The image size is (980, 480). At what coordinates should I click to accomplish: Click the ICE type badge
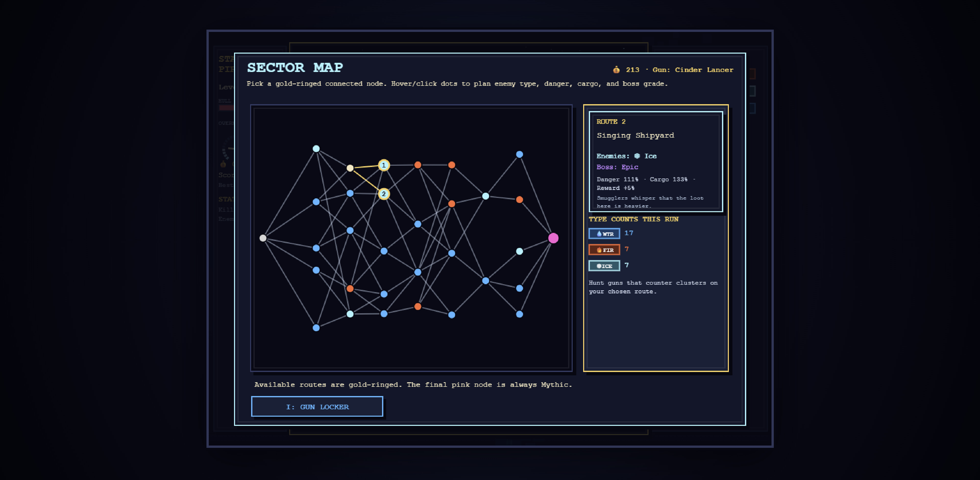coord(604,265)
